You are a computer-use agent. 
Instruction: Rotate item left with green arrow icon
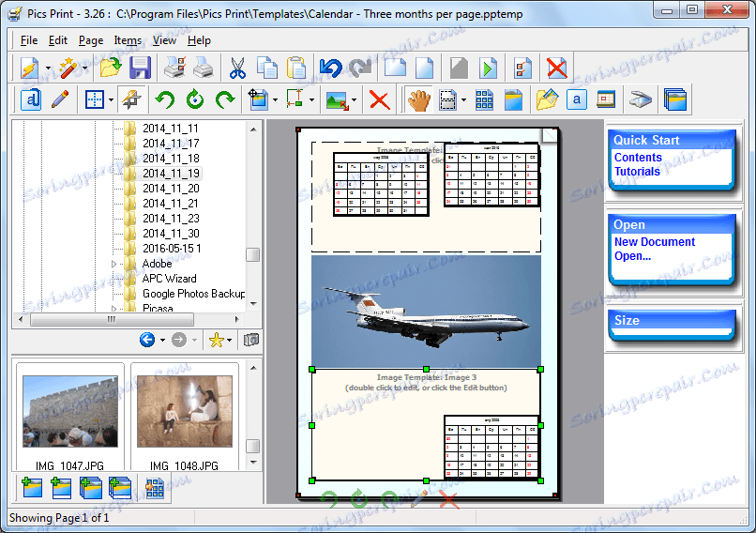pos(165,99)
